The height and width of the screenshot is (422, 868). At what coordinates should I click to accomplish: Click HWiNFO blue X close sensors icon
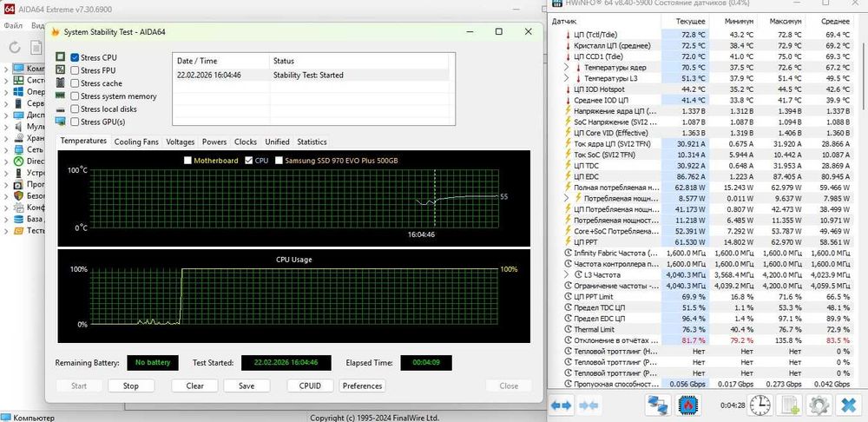coord(848,406)
